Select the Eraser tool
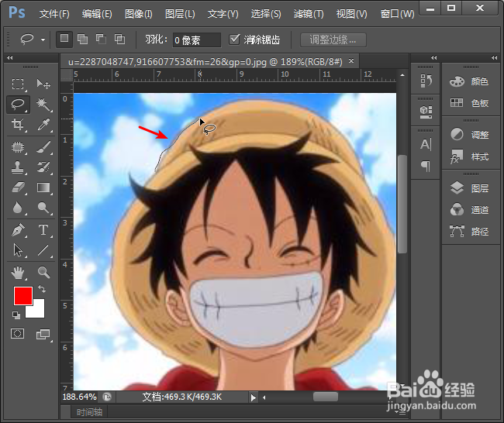 (18, 187)
